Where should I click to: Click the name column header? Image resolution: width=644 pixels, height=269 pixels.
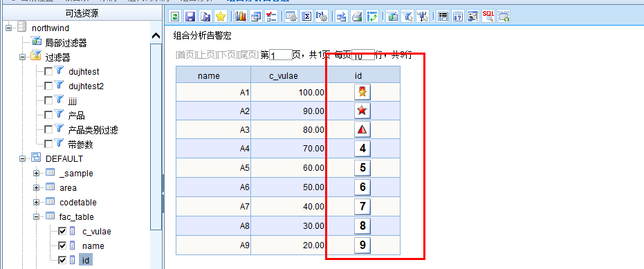coord(213,75)
